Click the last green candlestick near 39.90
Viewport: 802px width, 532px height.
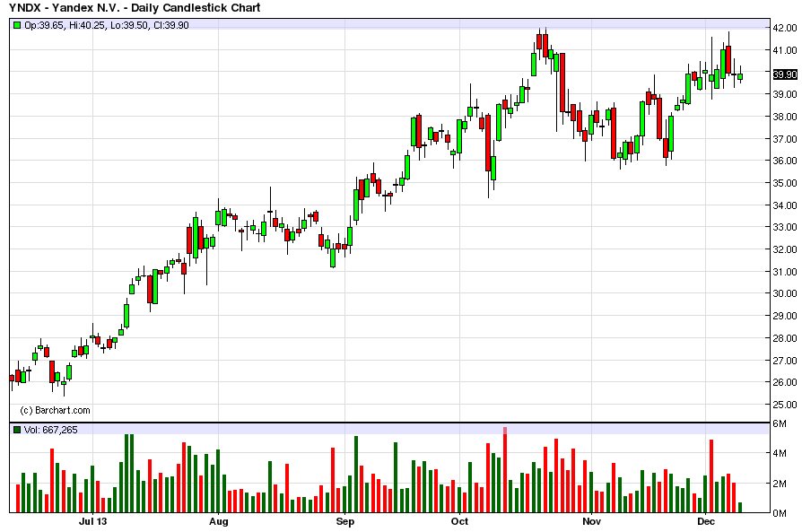[x=740, y=75]
